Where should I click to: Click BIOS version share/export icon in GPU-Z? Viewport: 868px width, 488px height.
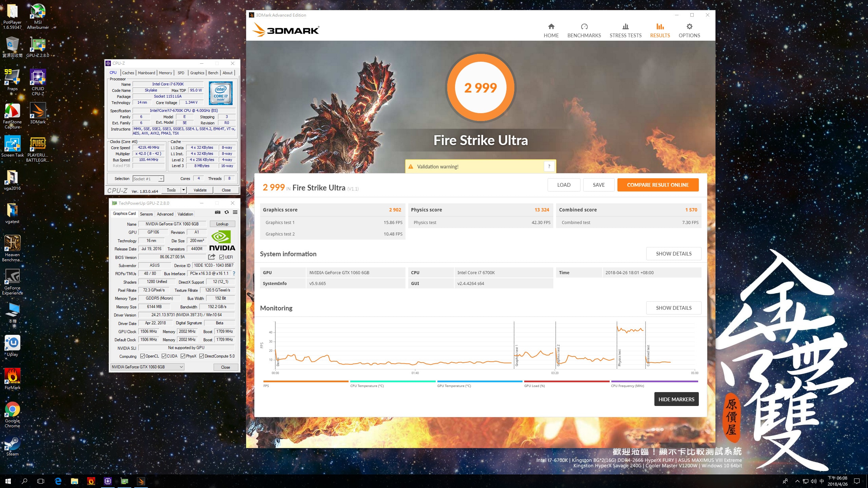212,257
